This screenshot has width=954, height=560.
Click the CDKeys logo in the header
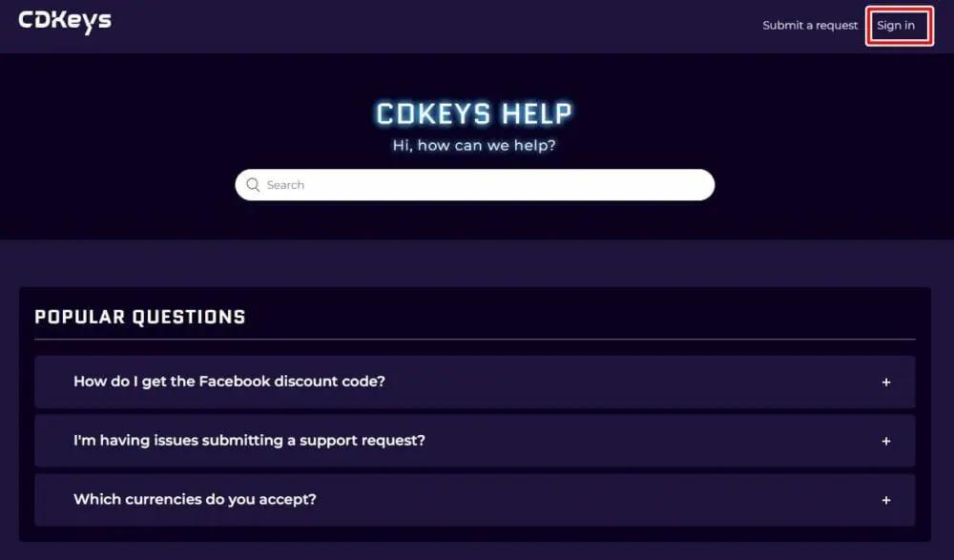click(65, 21)
